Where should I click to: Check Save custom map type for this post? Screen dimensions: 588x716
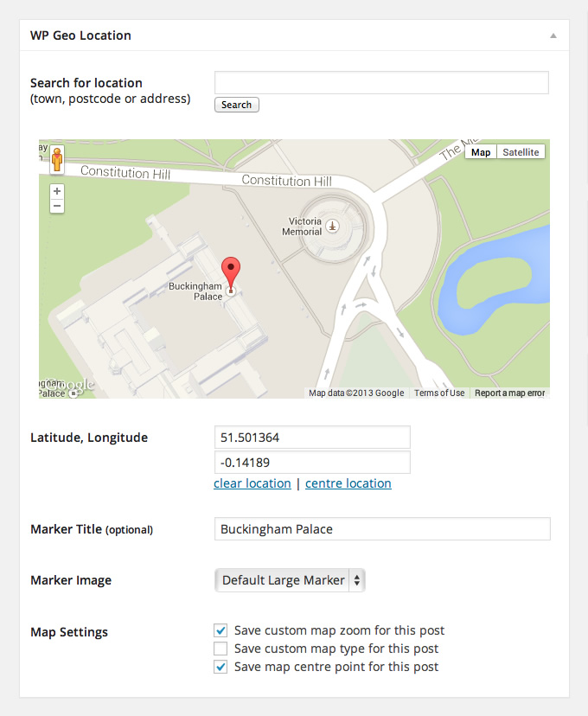coord(220,649)
